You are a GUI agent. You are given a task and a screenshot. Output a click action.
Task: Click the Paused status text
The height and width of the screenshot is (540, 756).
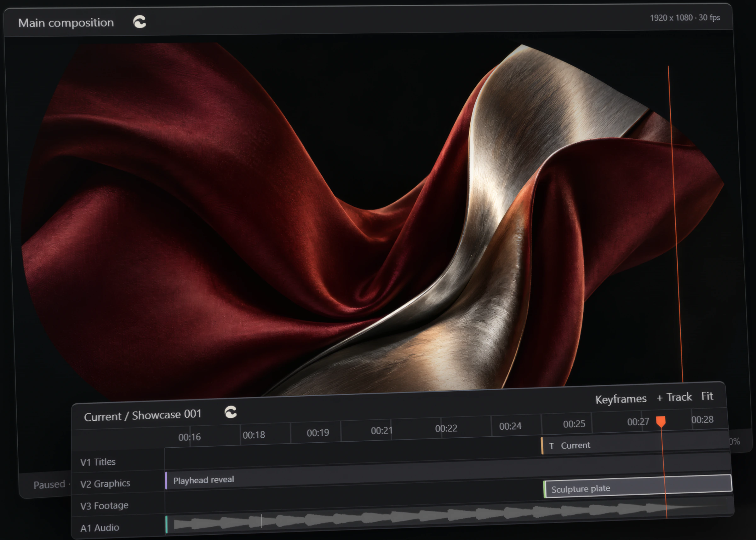49,485
